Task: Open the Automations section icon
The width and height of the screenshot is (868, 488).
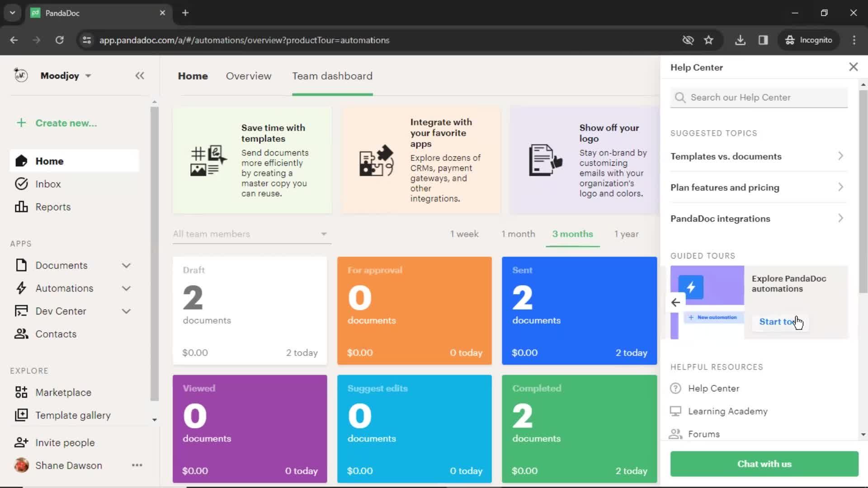Action: pyautogui.click(x=20, y=288)
